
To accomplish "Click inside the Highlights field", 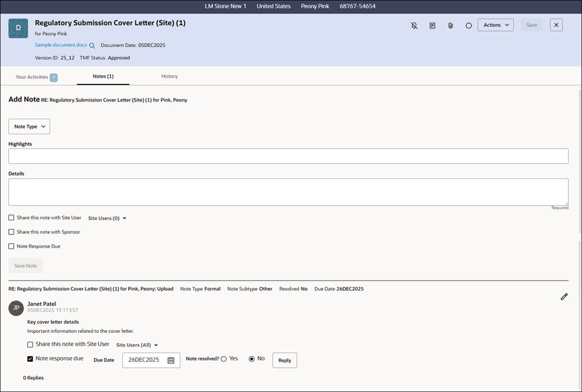I will [288, 156].
